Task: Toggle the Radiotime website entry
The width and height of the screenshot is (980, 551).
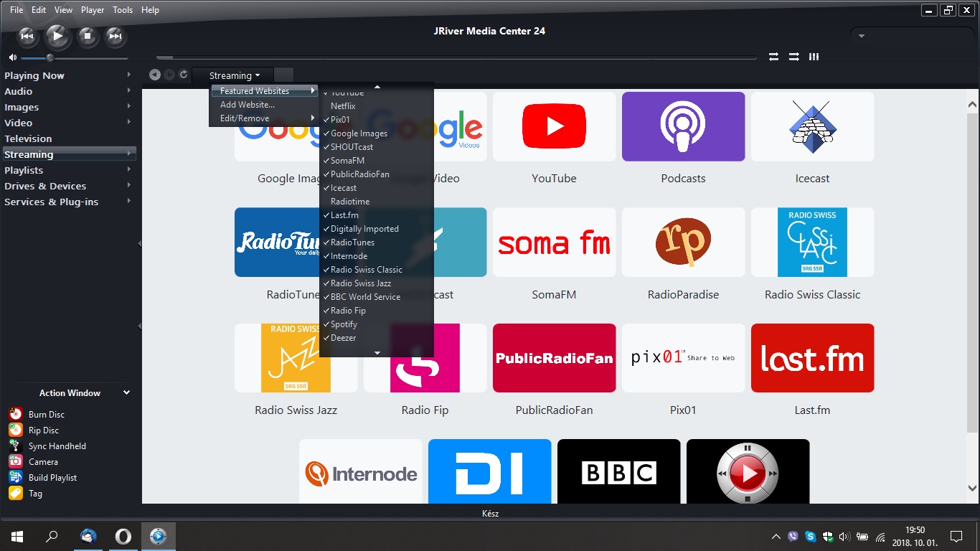Action: point(349,202)
